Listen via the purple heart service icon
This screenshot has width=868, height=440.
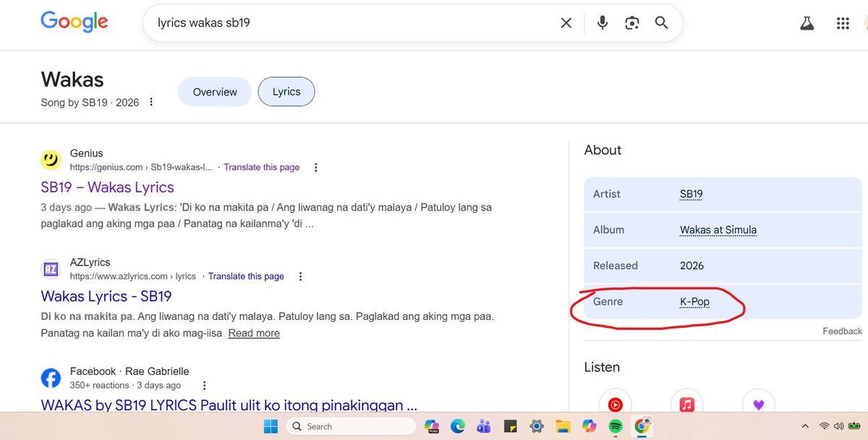pos(758,404)
